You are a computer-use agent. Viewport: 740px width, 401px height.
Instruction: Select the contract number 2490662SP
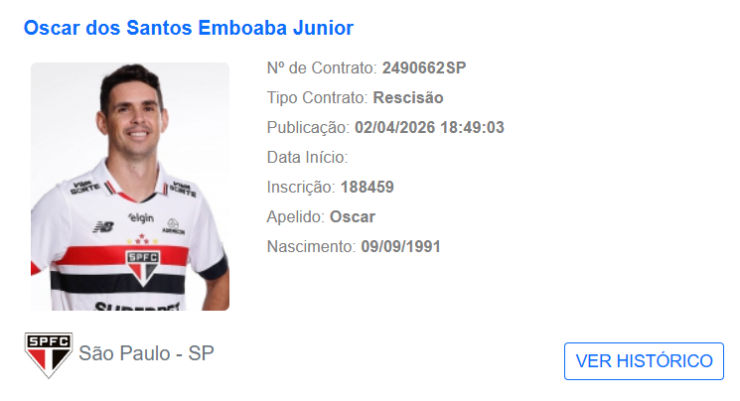point(424,68)
